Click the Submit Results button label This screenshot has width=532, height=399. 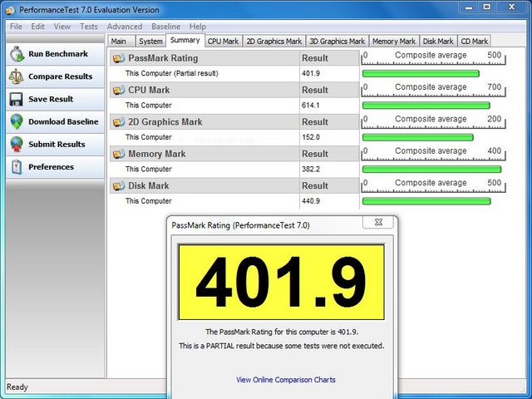(57, 144)
